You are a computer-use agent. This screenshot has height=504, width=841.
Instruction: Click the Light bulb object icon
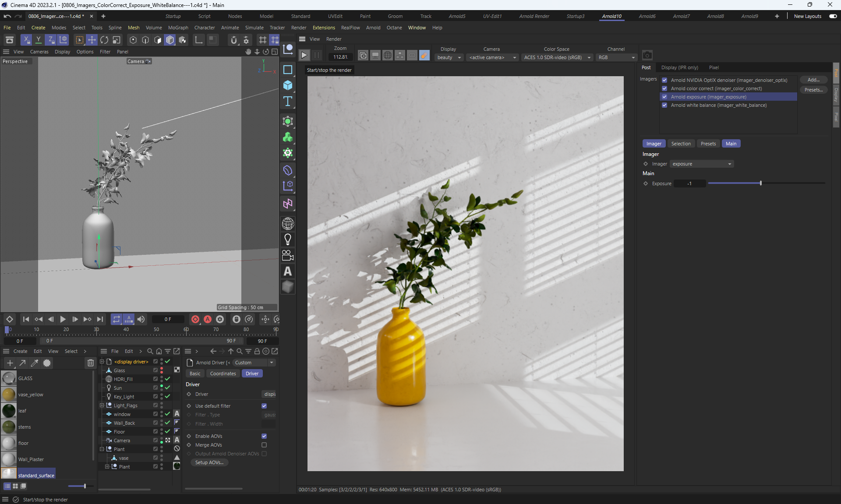[x=288, y=240]
